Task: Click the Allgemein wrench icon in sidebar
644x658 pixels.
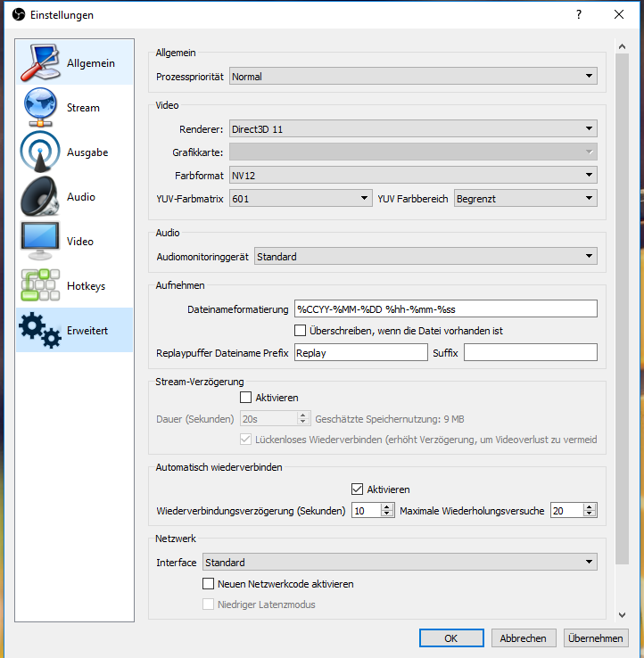Action: point(39,63)
